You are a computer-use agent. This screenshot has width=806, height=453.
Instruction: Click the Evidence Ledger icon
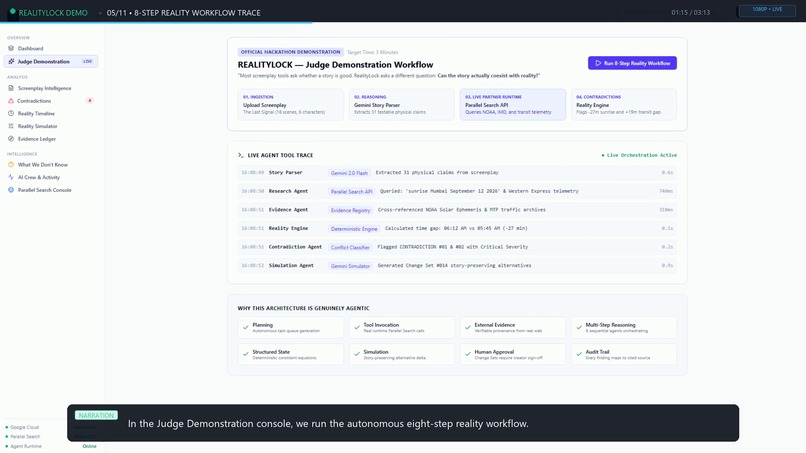[x=11, y=139]
